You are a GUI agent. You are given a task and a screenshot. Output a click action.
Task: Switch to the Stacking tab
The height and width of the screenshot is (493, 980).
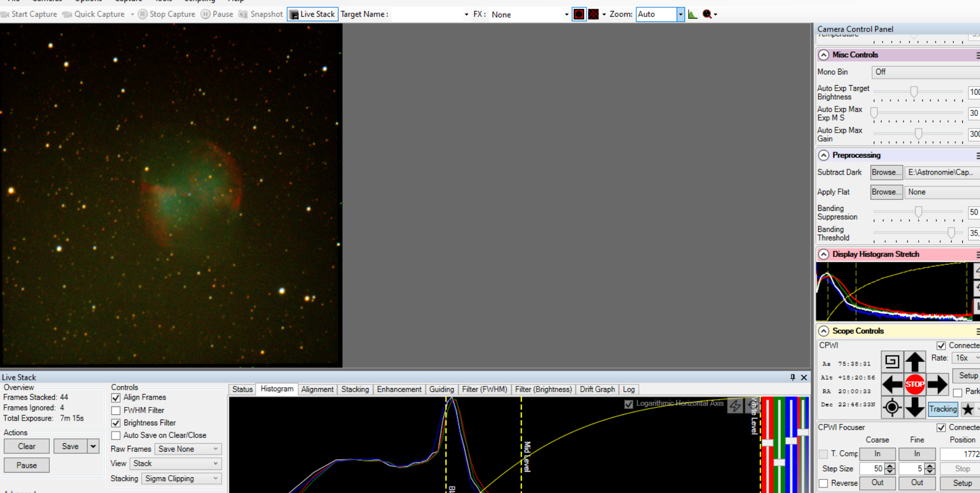[x=355, y=389]
